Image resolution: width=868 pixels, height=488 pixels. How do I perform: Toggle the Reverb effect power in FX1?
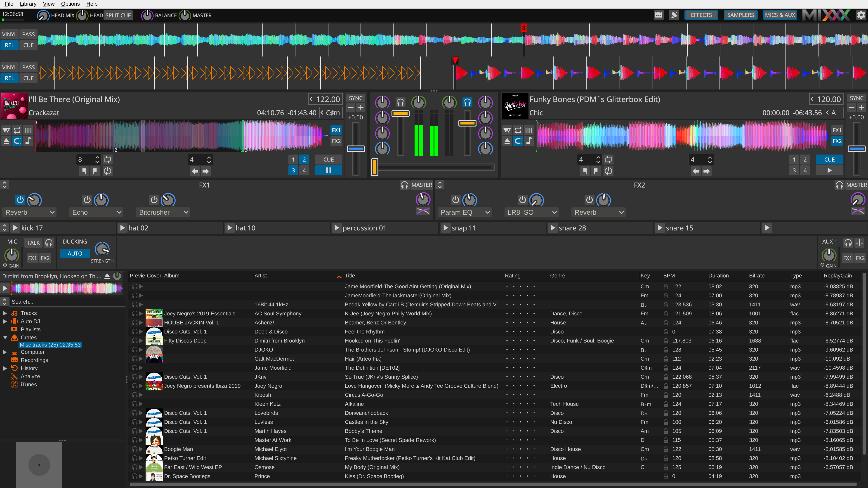20,200
